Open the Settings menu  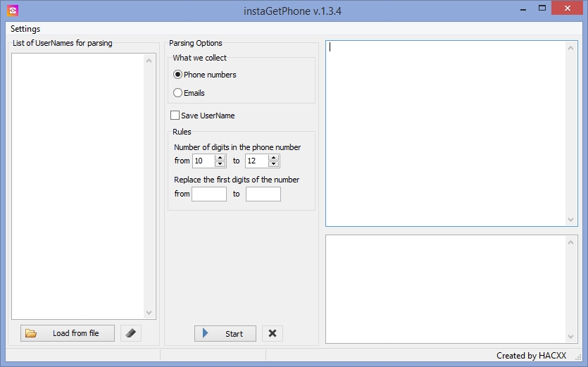pos(25,29)
